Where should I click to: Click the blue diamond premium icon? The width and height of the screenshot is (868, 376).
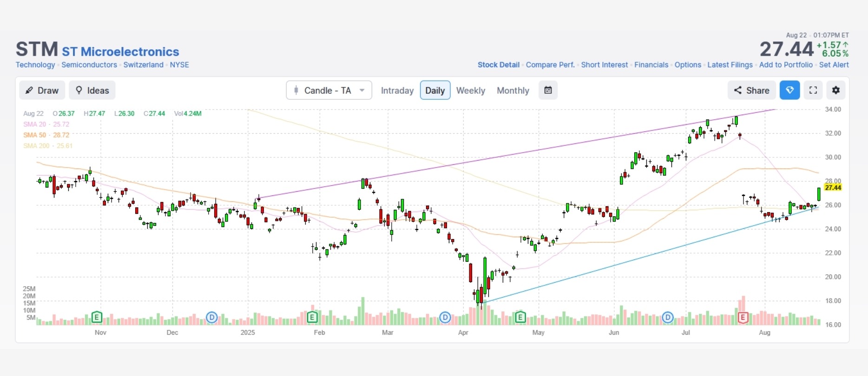(789, 90)
